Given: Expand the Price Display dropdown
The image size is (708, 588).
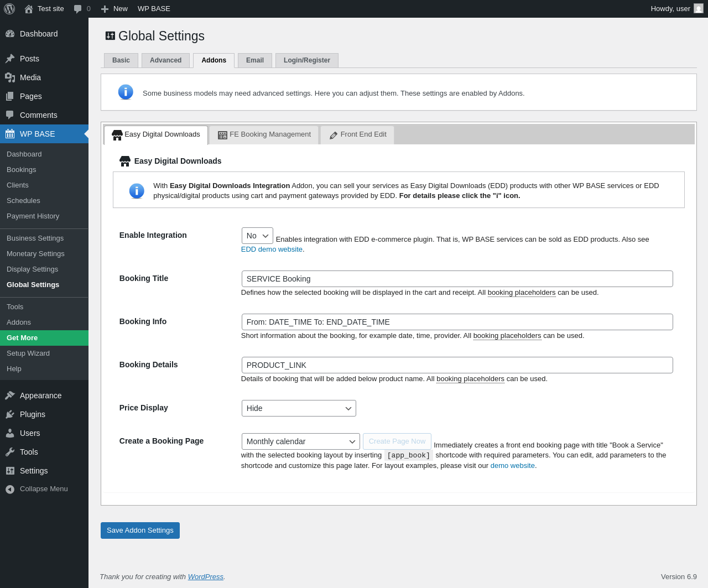Looking at the screenshot, I should pyautogui.click(x=299, y=408).
